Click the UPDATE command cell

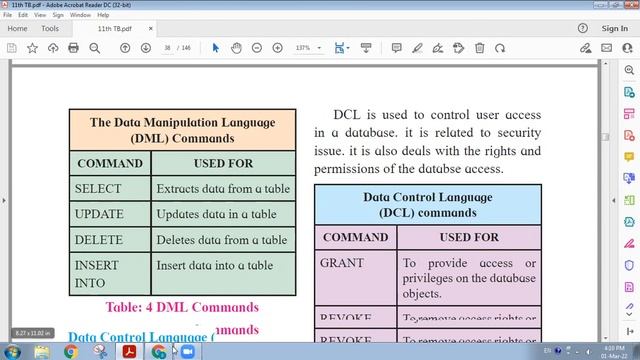point(110,214)
